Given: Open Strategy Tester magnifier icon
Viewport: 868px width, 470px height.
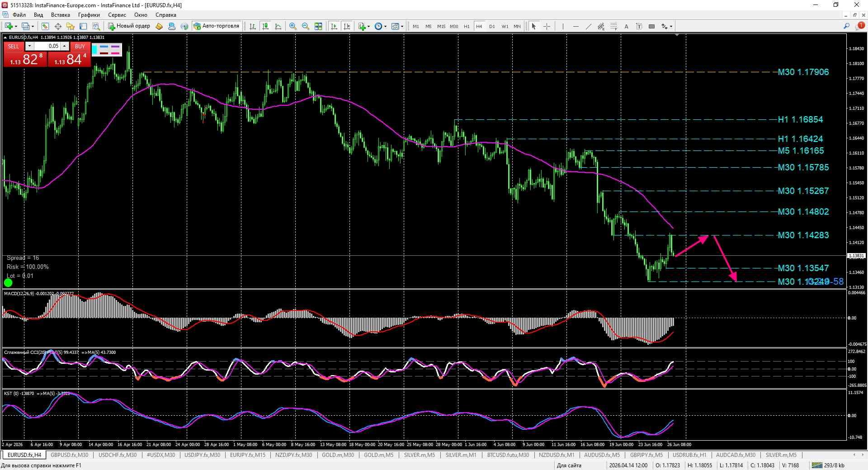Looking at the screenshot, I should pos(96,26).
